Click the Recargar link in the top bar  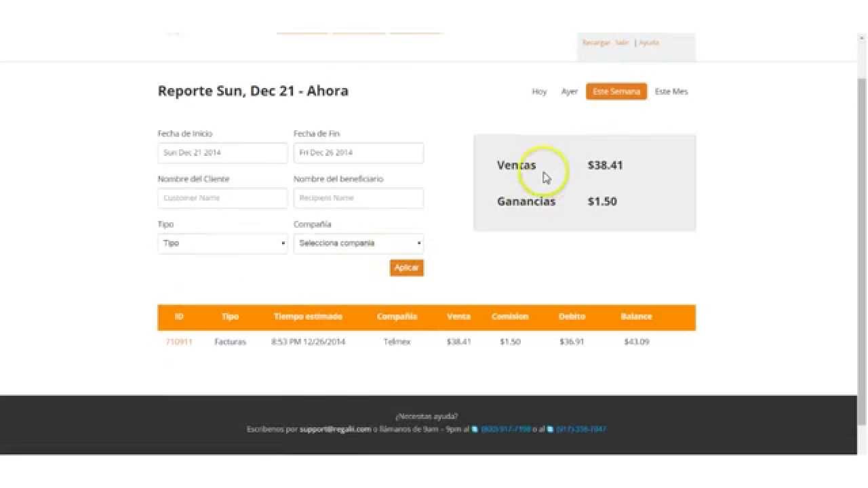click(595, 42)
